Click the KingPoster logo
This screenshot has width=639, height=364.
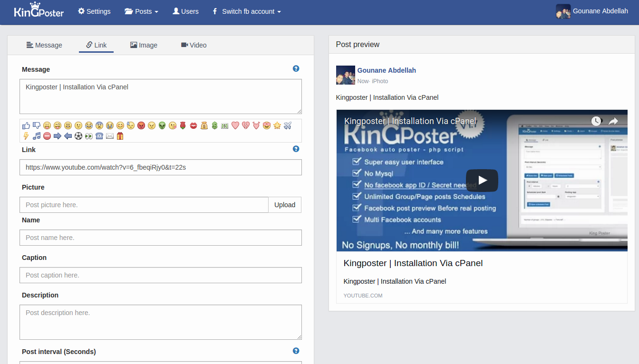[39, 10]
